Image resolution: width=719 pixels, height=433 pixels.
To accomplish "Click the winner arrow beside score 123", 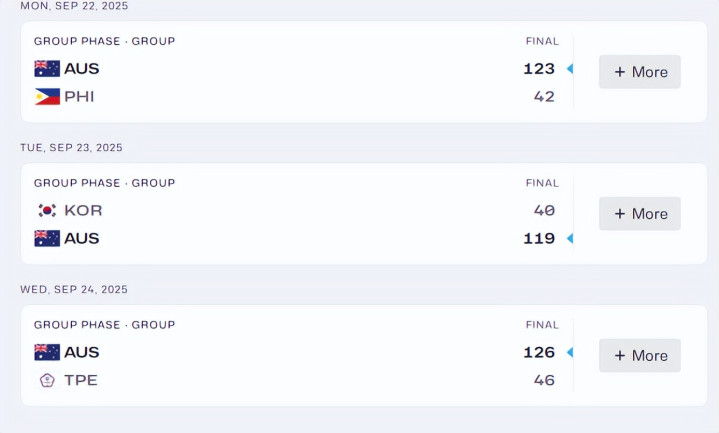I will [x=570, y=69].
